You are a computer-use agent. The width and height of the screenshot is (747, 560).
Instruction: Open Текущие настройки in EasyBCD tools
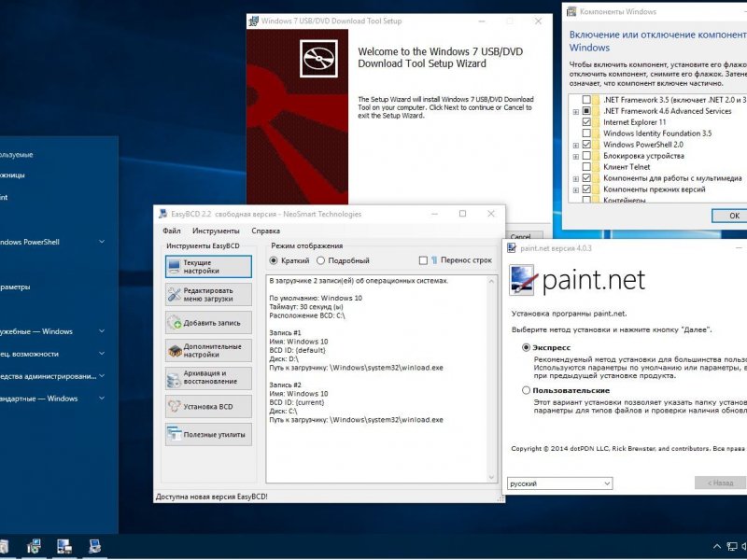click(x=208, y=267)
